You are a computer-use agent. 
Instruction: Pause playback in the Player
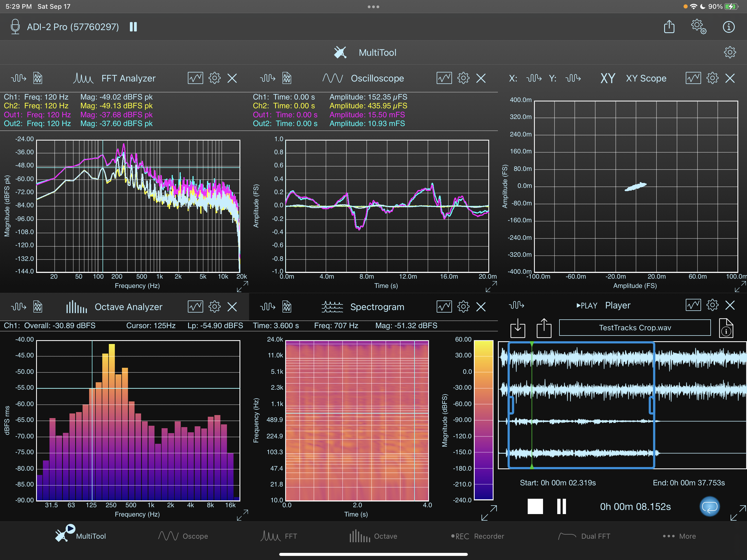tap(561, 506)
